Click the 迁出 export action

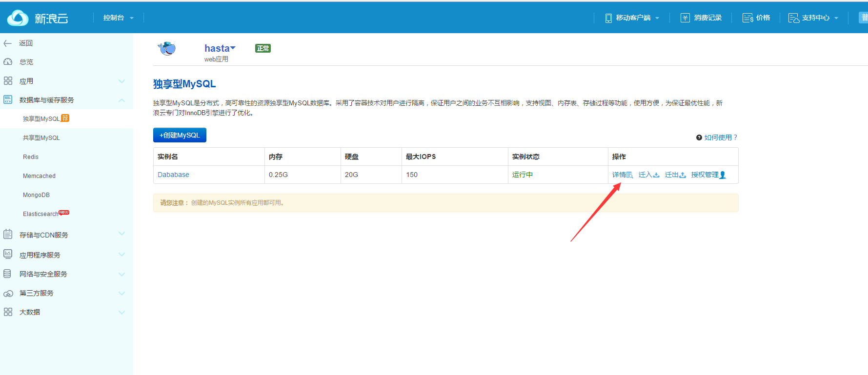tap(675, 175)
